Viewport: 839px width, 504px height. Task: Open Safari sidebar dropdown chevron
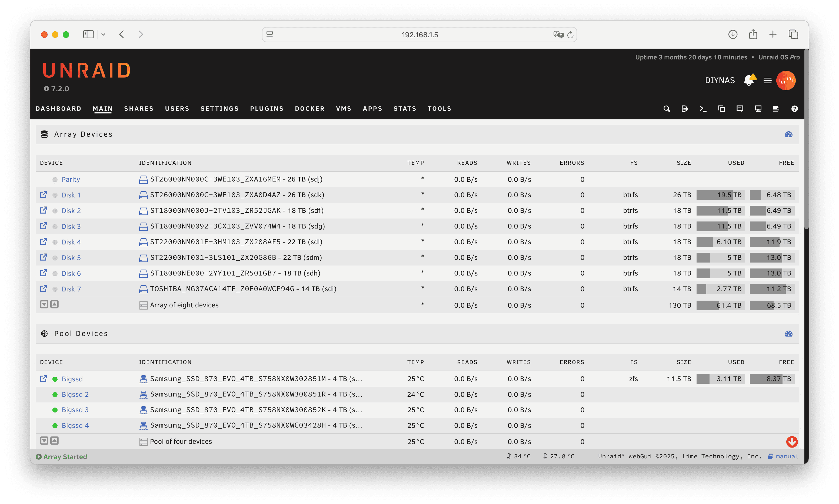[x=103, y=34]
